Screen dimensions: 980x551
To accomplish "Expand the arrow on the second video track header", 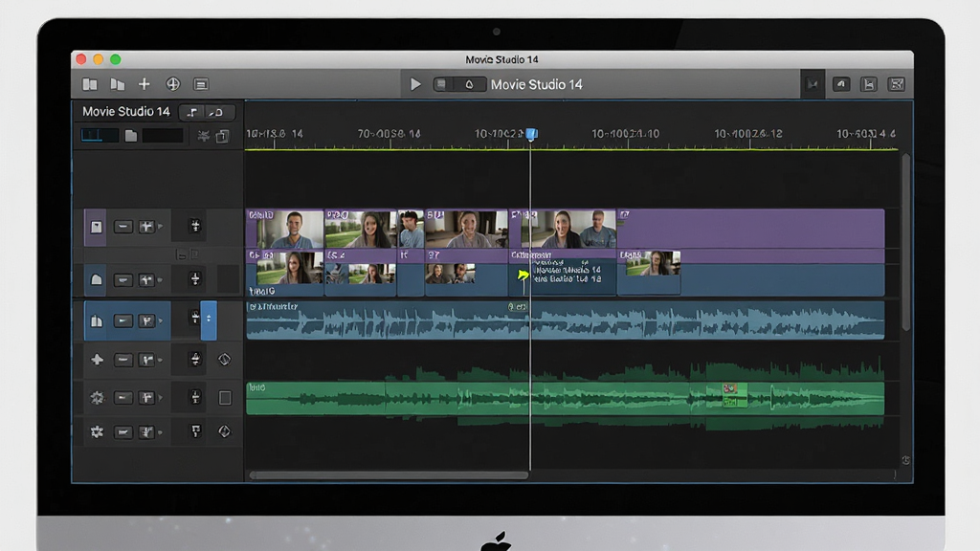I will [x=161, y=280].
